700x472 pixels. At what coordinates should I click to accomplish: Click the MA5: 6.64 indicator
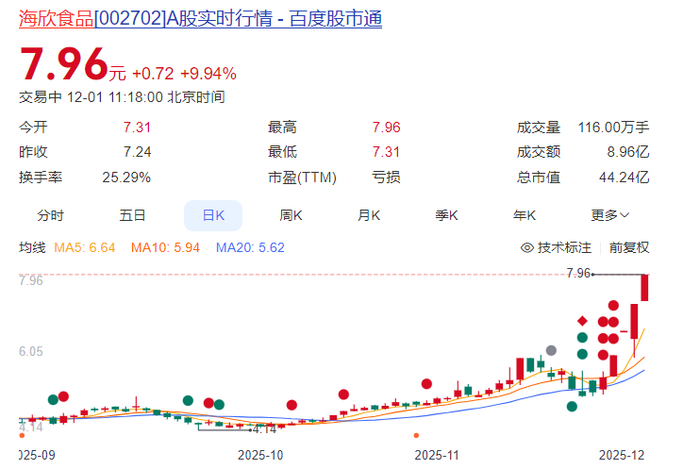click(84, 247)
